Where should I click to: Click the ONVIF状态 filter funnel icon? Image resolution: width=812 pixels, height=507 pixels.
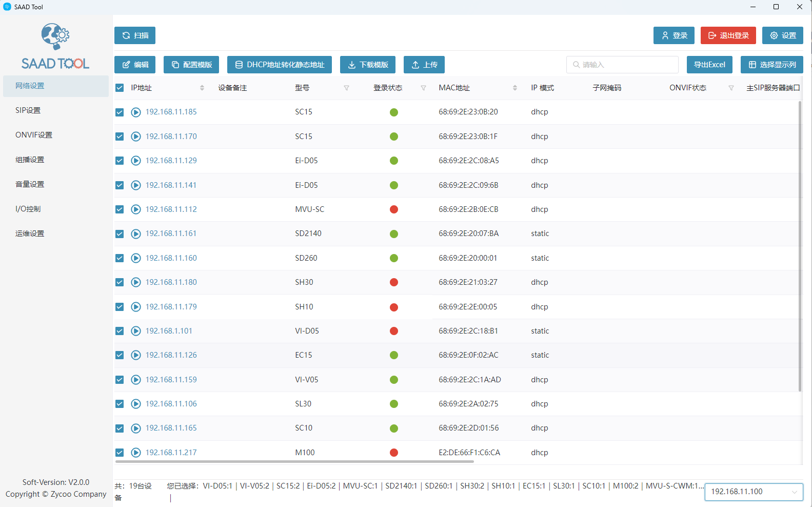coord(731,88)
